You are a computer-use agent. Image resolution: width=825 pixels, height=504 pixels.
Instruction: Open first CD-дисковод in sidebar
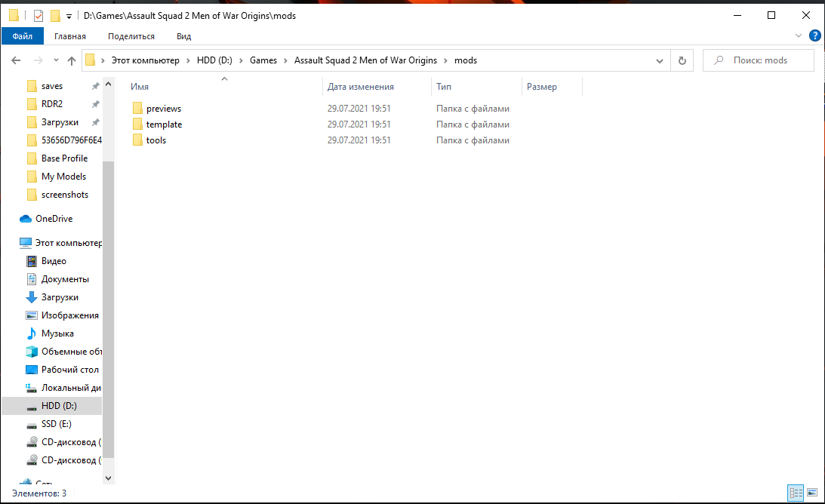(x=63, y=442)
